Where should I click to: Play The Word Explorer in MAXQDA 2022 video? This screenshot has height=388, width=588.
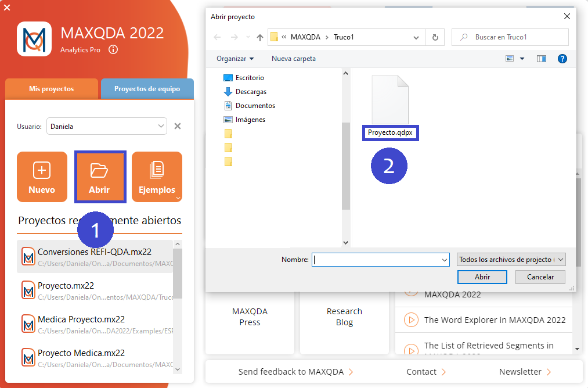(x=411, y=319)
